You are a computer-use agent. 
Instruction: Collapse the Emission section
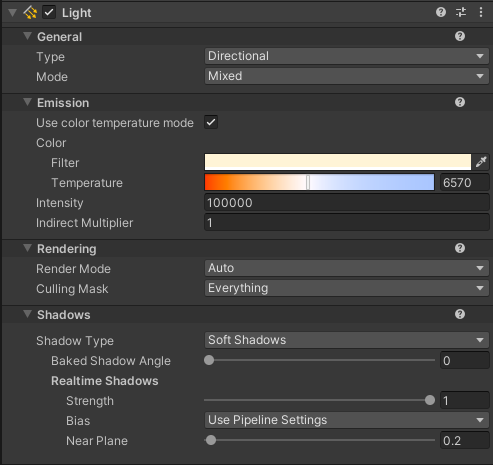tap(28, 102)
